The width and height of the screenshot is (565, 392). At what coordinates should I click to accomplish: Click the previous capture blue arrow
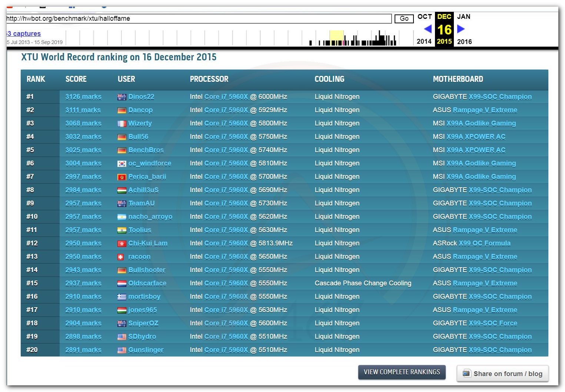[428, 29]
